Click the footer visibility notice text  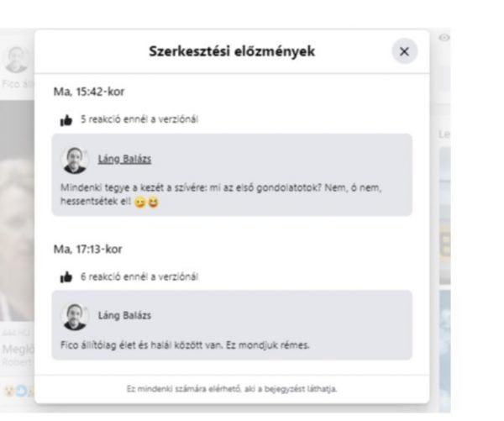[x=232, y=389]
